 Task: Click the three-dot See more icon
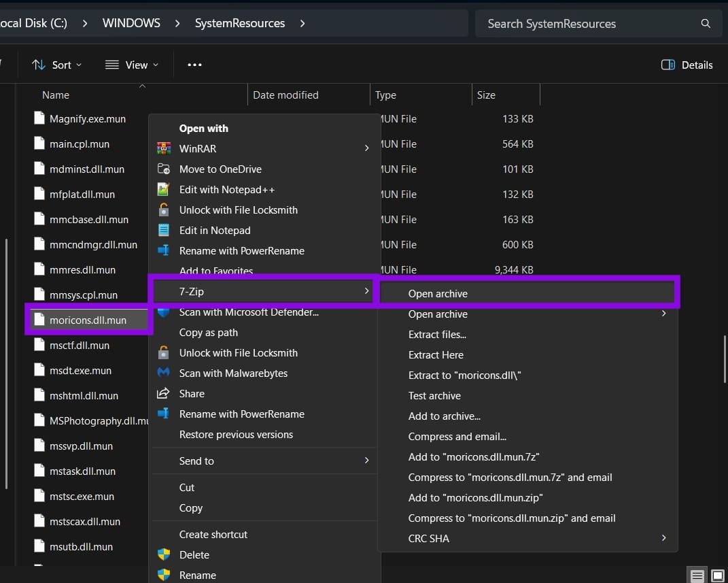tap(194, 65)
